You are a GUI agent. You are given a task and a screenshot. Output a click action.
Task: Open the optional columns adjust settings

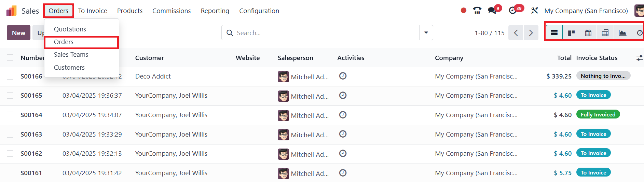point(639,58)
